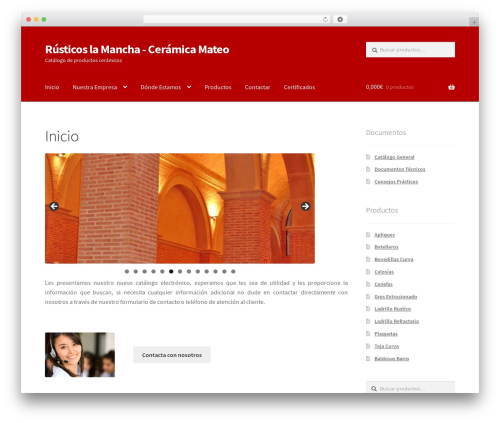Open the Catálogo General link

point(394,157)
